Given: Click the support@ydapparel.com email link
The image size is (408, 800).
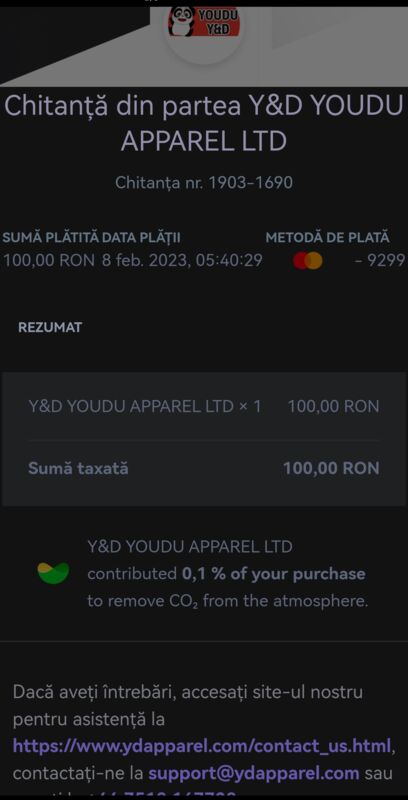Looking at the screenshot, I should 254,773.
